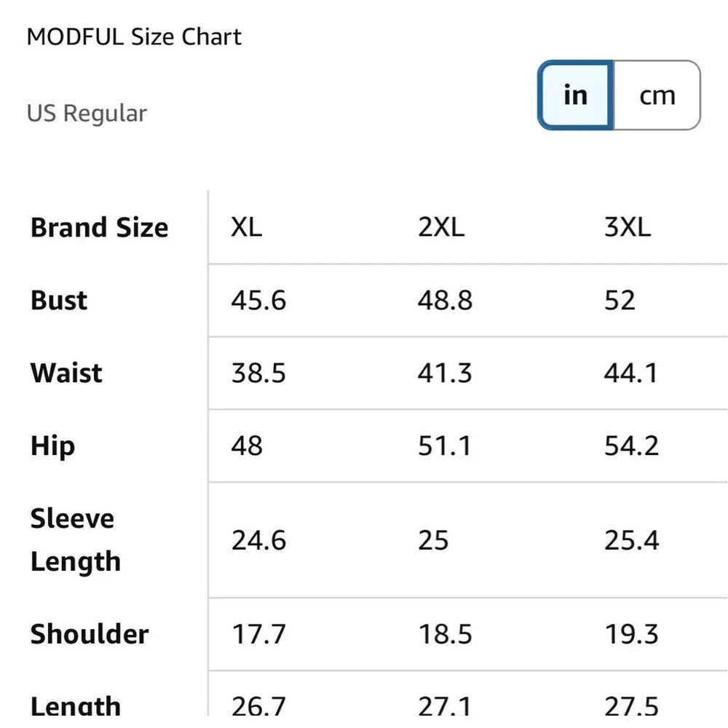Select the 3XL column header
This screenshot has width=728, height=728.
tap(627, 228)
